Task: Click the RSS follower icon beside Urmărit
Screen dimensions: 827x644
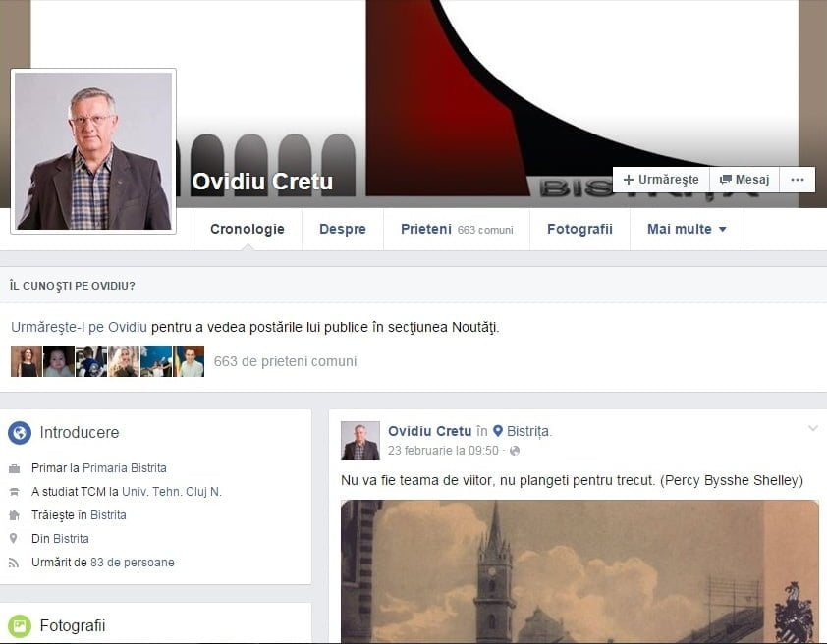Action: point(14,563)
